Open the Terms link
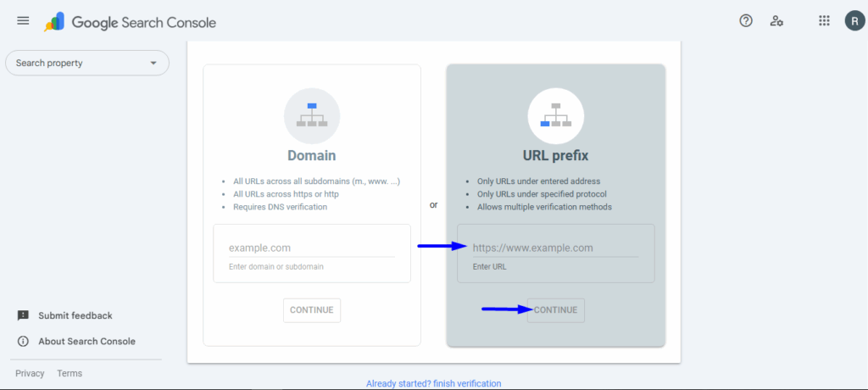This screenshot has width=868, height=390. (x=70, y=373)
